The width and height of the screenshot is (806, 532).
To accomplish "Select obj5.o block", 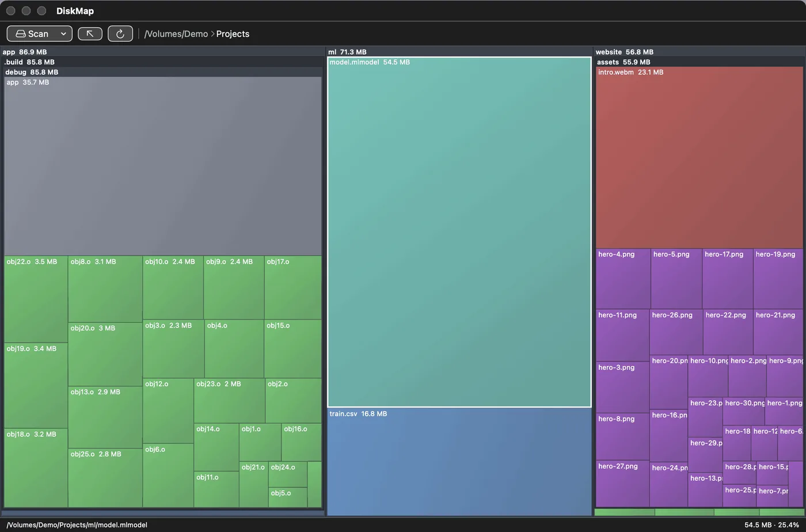I will tap(288, 497).
